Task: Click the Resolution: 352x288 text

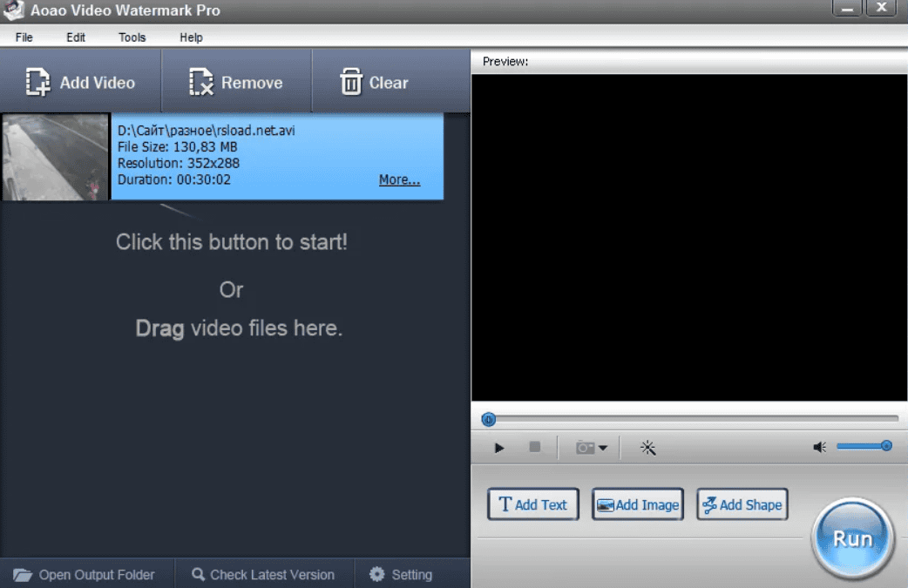Action: tap(179, 164)
